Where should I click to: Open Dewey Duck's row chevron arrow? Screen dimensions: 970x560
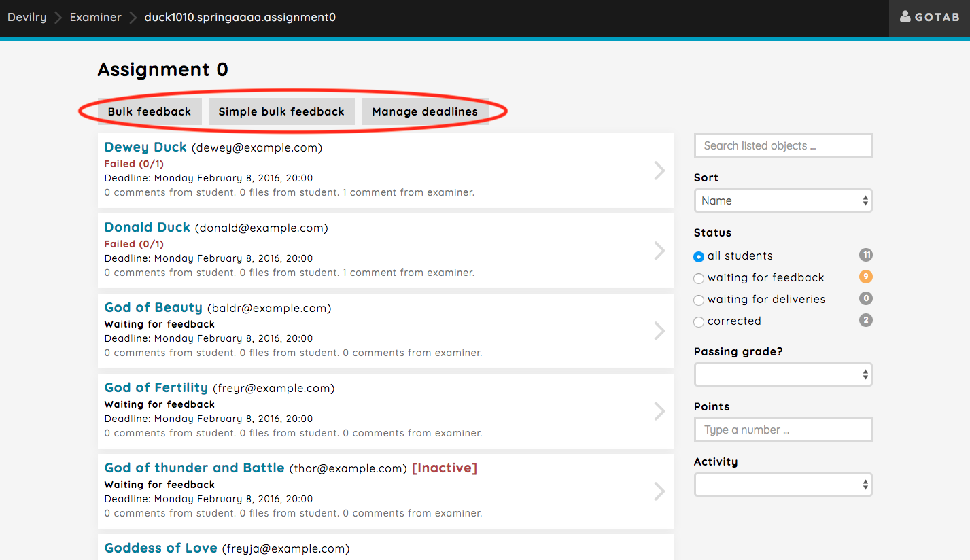coord(659,171)
